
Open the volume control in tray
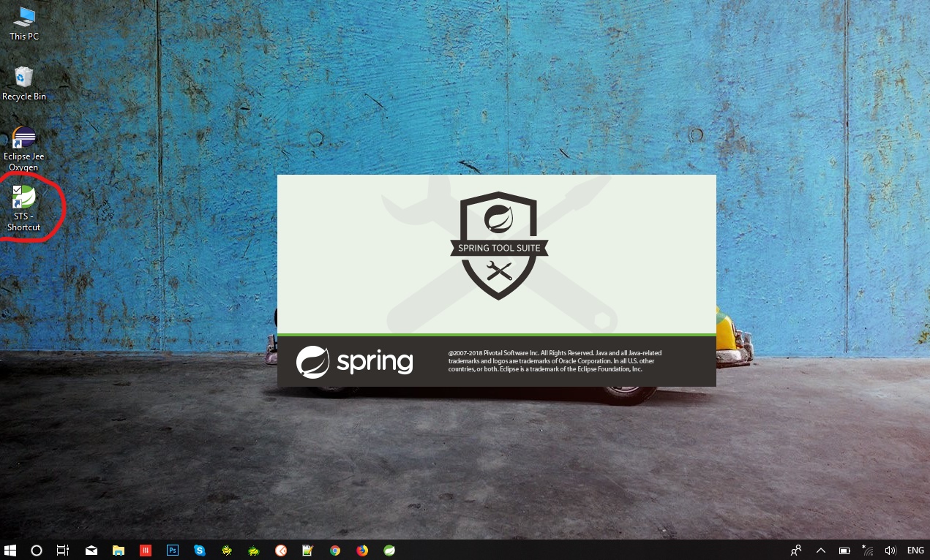coord(890,550)
